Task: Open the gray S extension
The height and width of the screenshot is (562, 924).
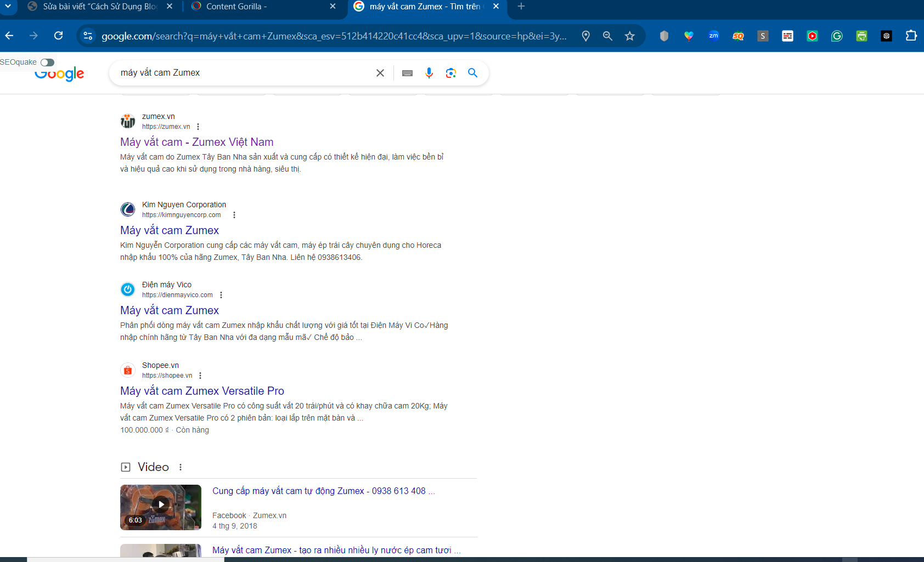Action: [763, 36]
